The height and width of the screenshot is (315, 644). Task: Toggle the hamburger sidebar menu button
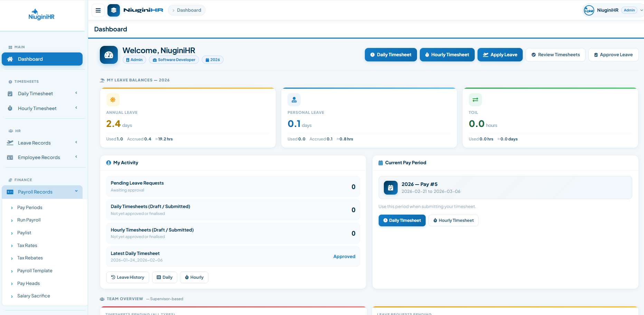(98, 10)
